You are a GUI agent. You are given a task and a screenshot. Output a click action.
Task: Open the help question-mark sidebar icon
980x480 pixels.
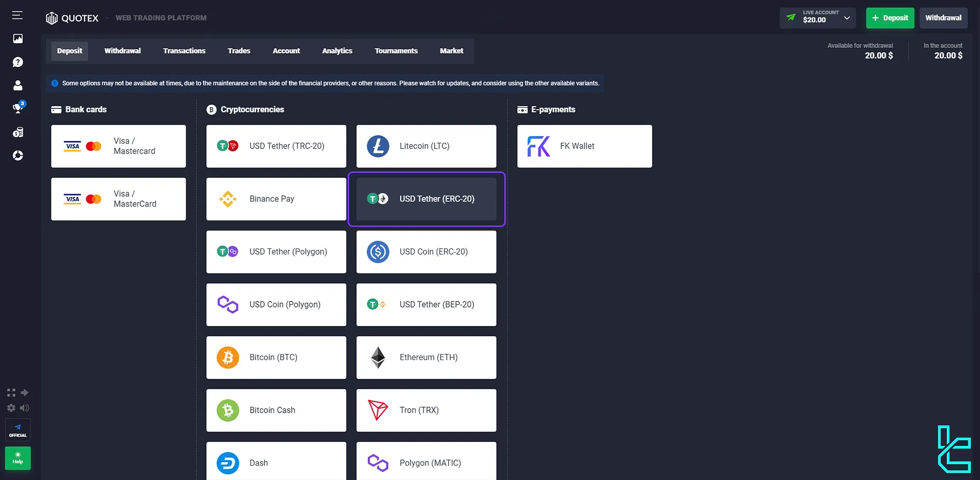(18, 62)
